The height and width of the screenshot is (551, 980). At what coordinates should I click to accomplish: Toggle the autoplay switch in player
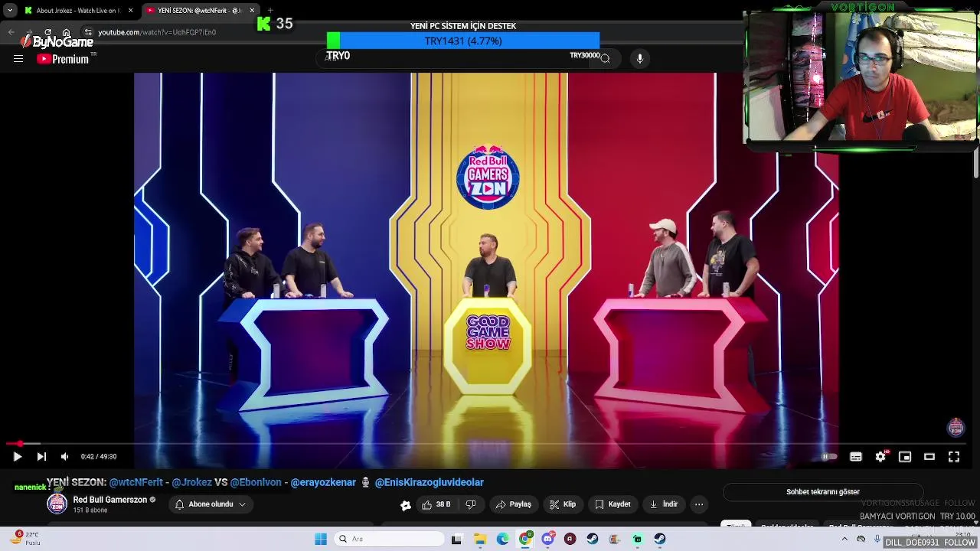coord(829,456)
